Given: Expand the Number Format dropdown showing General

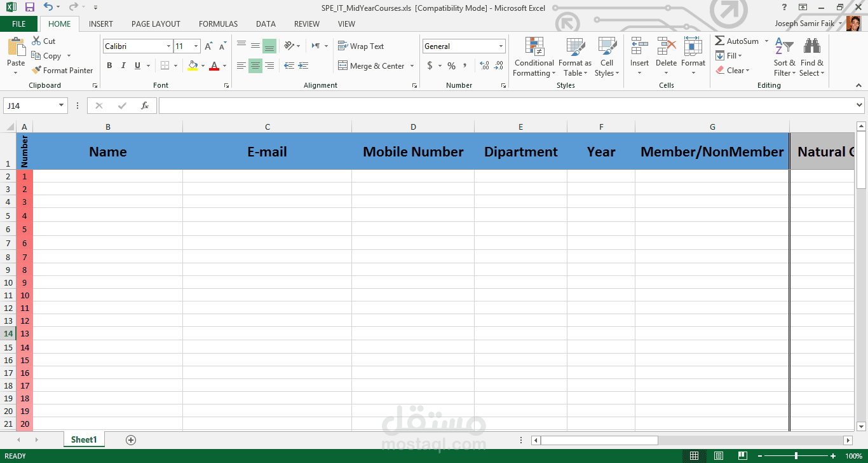Looking at the screenshot, I should click(x=500, y=46).
